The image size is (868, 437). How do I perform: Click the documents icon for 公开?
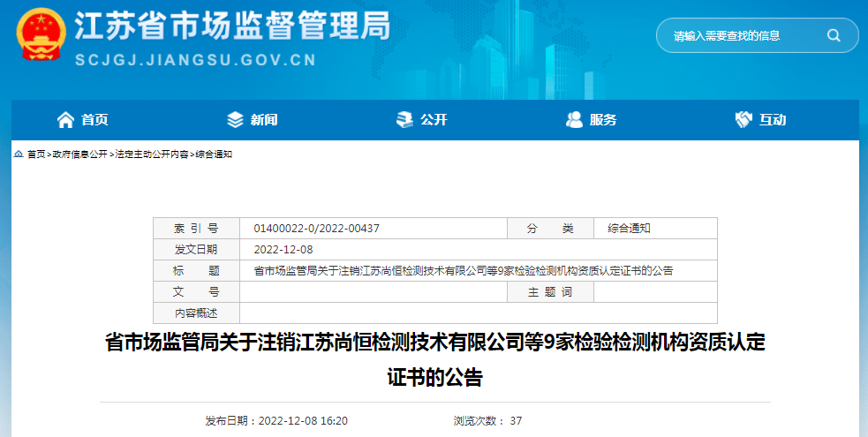click(404, 119)
